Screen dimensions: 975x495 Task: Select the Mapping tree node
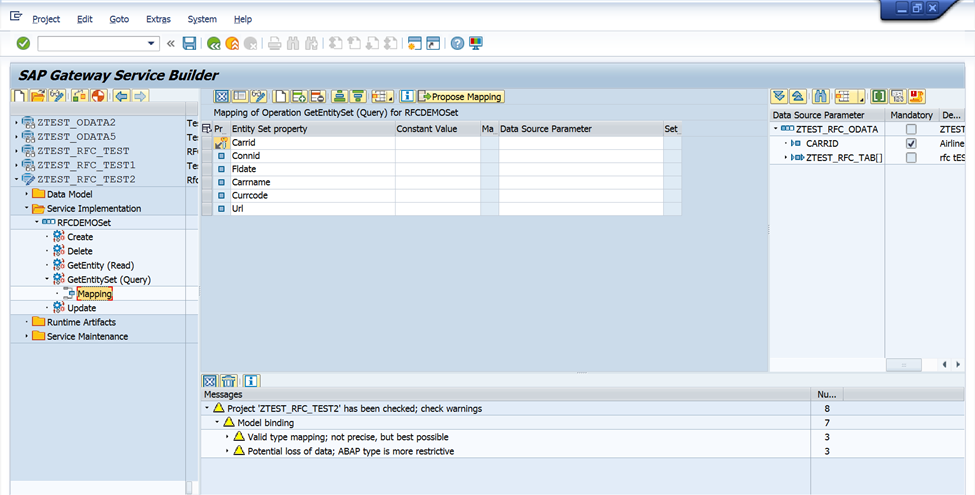95,294
